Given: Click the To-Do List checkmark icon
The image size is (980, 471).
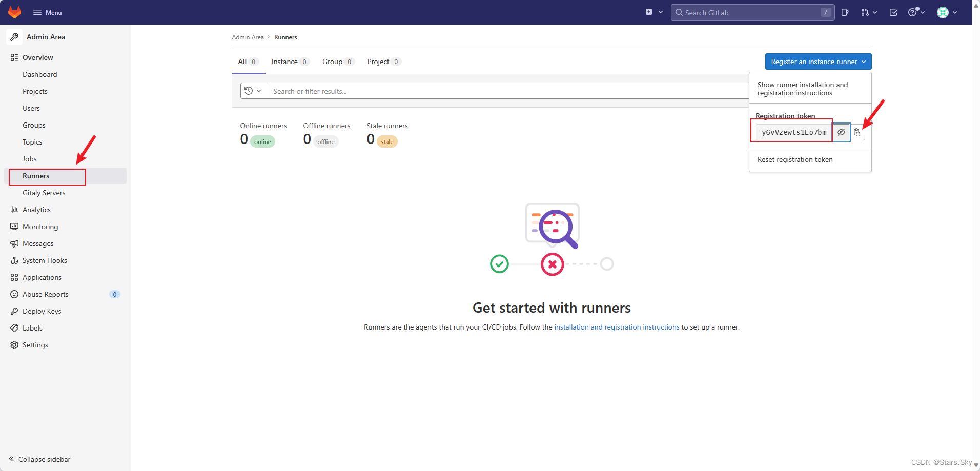Looking at the screenshot, I should click(x=893, y=12).
